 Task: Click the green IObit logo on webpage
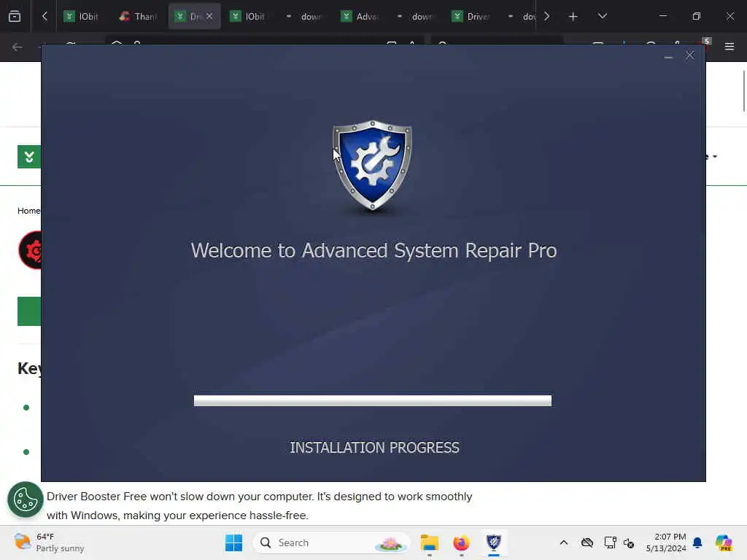[x=29, y=157]
